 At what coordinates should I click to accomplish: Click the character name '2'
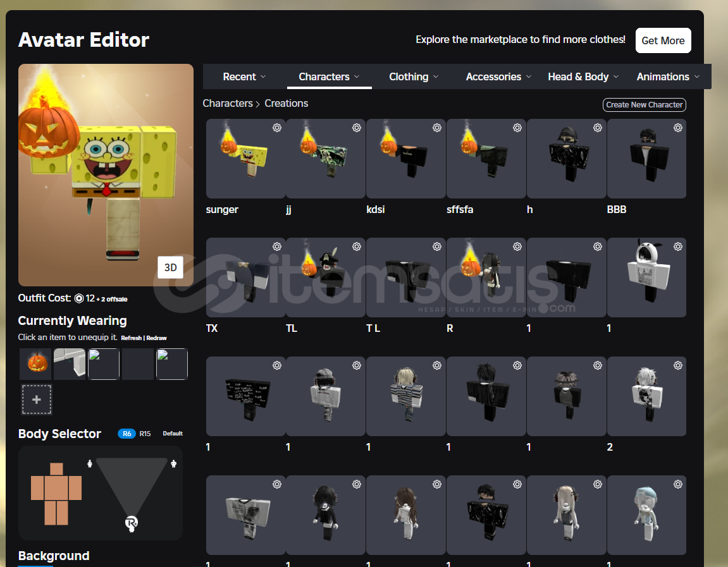[x=610, y=448]
